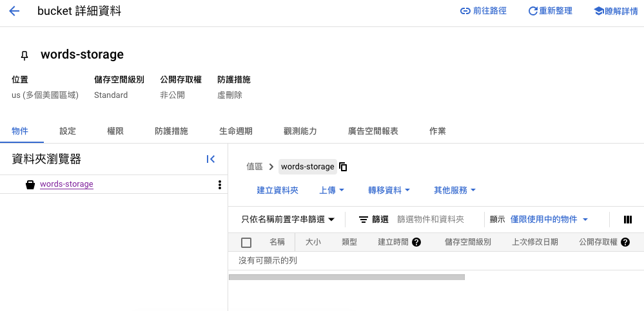
Task: Click help icon next to 公開存取權 column
Action: click(x=625, y=242)
